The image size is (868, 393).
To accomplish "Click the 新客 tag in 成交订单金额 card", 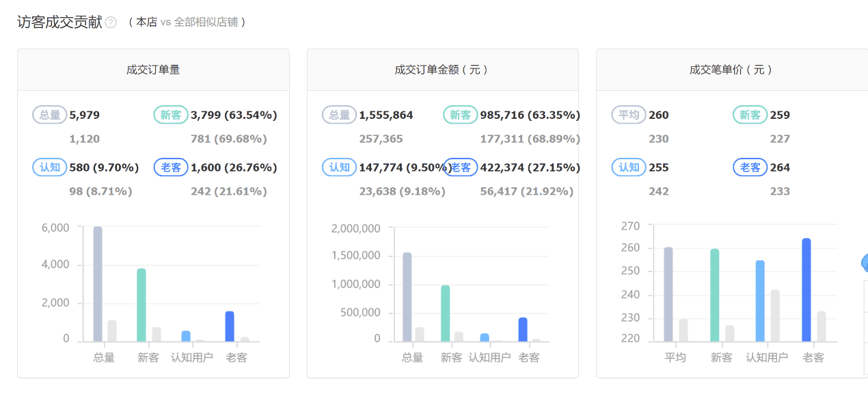I will (x=461, y=115).
